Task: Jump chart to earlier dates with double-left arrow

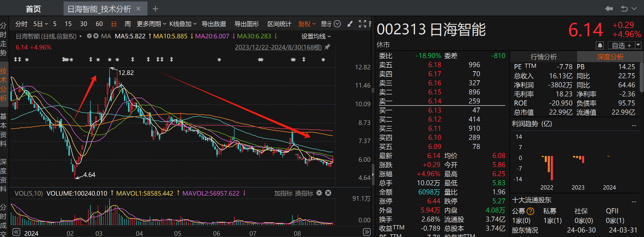Action: point(16,232)
